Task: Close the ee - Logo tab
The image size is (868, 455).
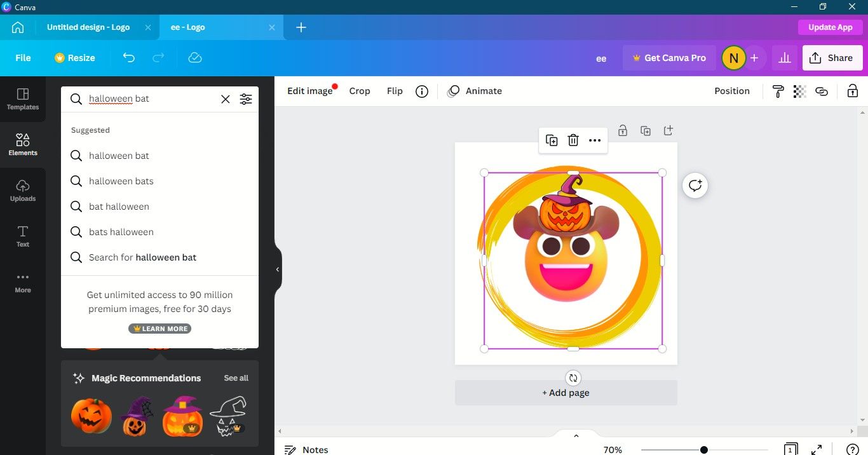Action: (x=272, y=27)
